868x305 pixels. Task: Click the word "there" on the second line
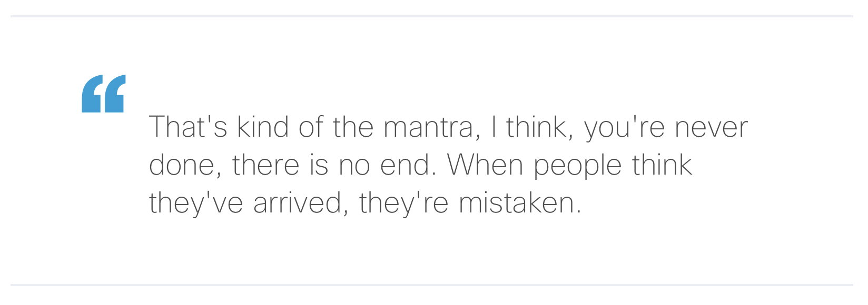[x=265, y=165]
